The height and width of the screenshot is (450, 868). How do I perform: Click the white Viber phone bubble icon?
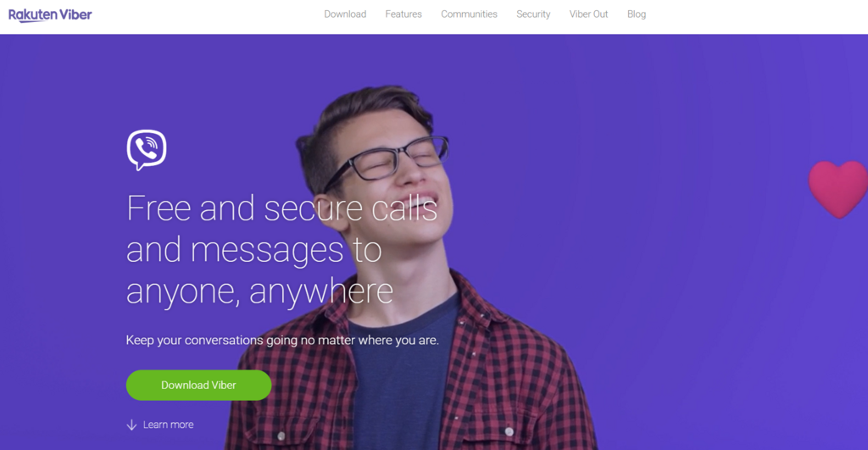147,150
